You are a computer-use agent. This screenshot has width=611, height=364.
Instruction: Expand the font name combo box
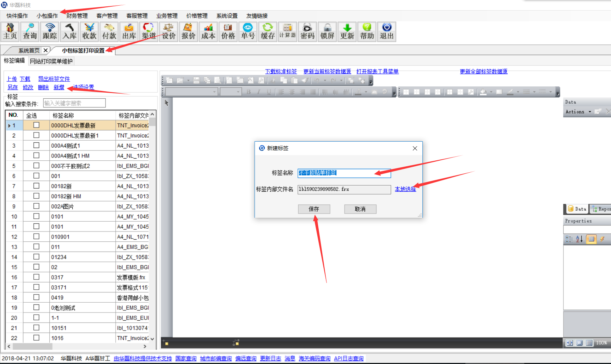214,92
